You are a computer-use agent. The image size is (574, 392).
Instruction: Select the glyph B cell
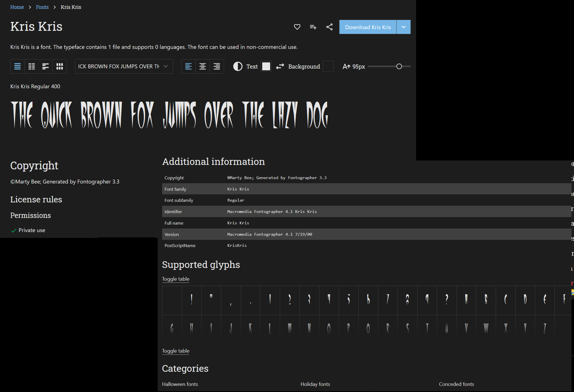point(486,300)
